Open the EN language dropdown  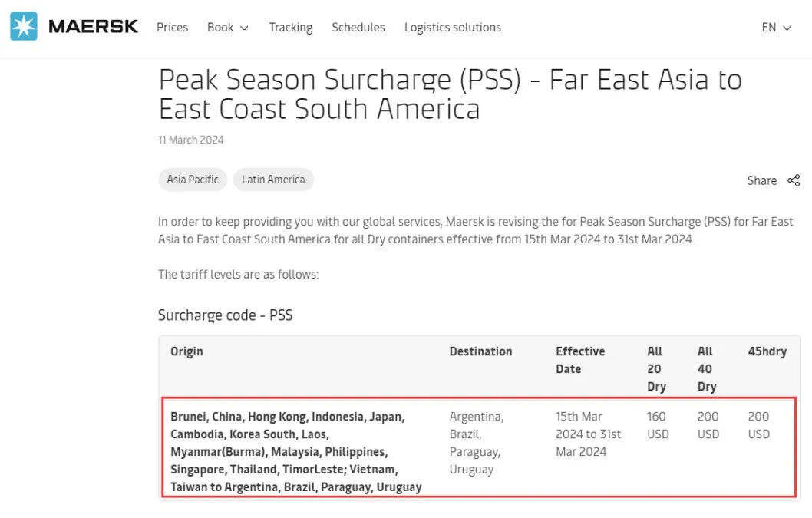tap(776, 28)
